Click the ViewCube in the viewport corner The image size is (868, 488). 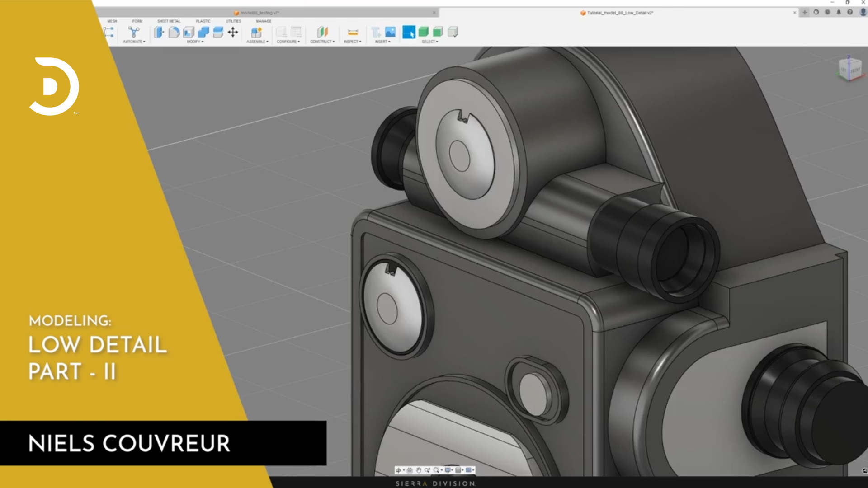850,69
